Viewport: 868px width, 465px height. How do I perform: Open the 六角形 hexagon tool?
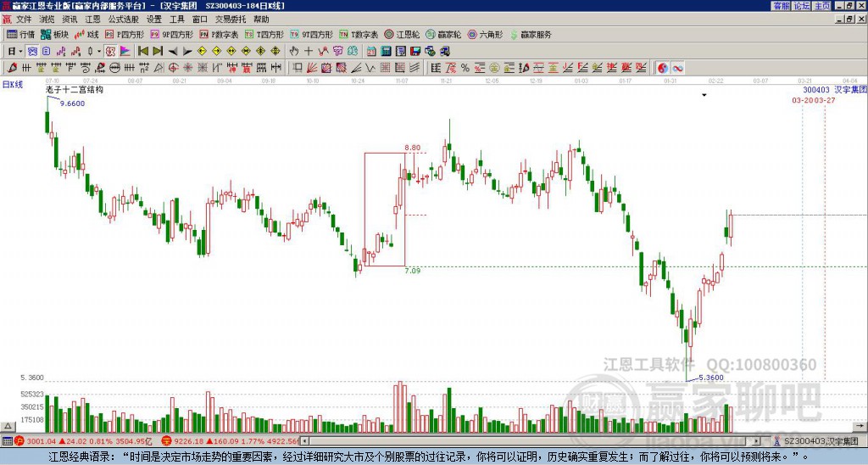click(485, 34)
